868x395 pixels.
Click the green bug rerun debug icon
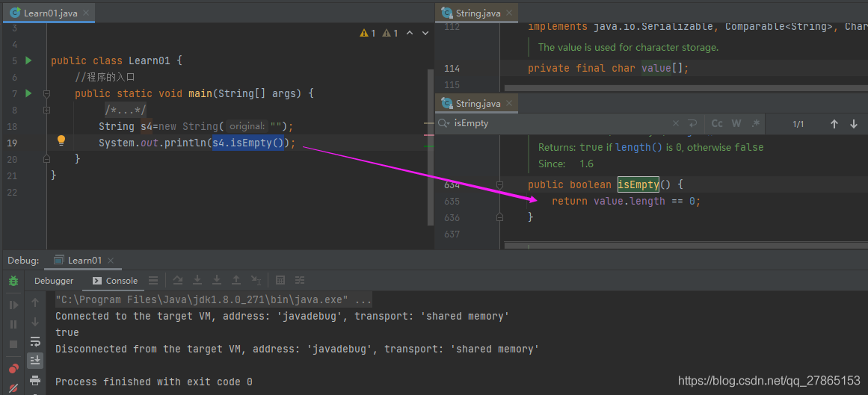pos(13,281)
